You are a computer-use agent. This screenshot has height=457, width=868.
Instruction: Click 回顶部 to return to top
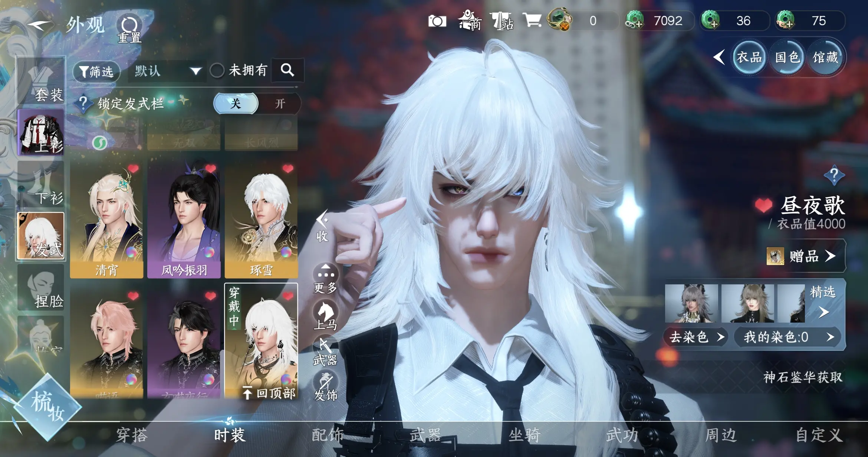coord(269,393)
